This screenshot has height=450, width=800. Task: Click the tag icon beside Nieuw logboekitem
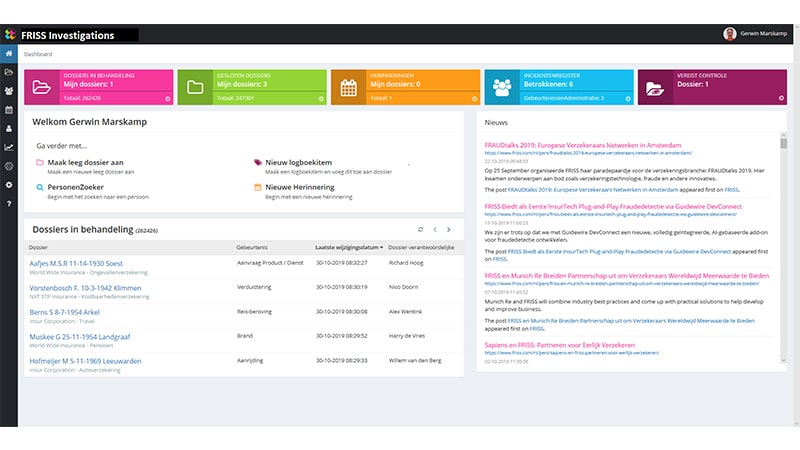point(258,162)
